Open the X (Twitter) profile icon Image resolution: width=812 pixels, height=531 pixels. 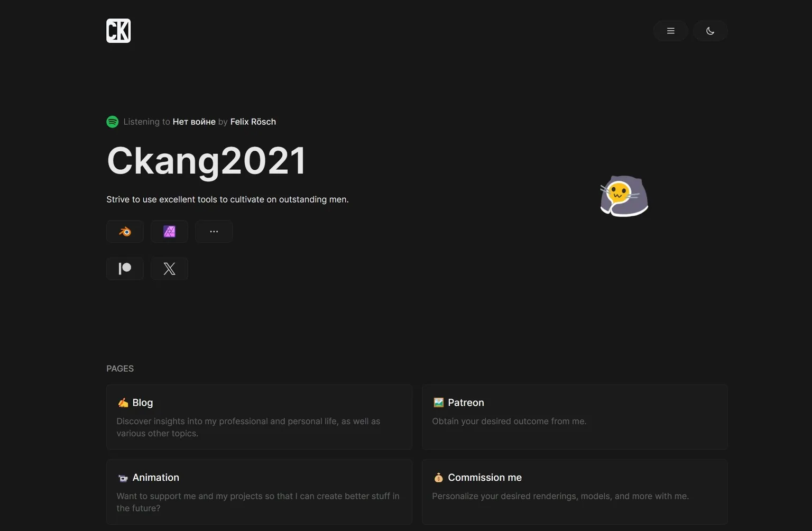tap(169, 269)
